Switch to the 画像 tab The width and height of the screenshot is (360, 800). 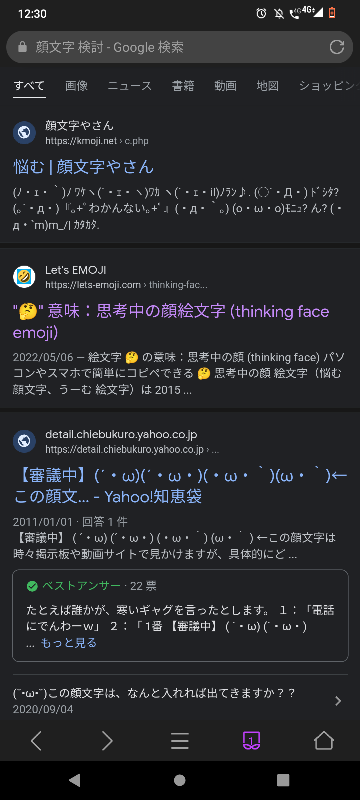coord(76,86)
